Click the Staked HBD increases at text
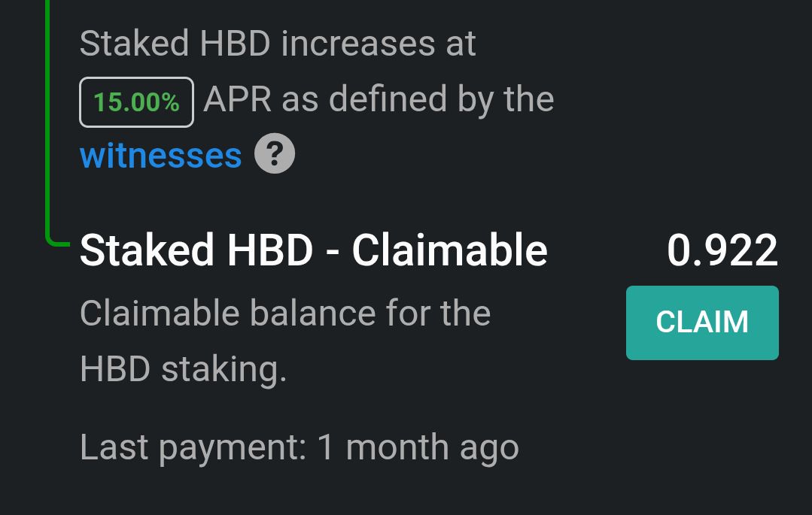This screenshot has height=515, width=812. click(278, 44)
